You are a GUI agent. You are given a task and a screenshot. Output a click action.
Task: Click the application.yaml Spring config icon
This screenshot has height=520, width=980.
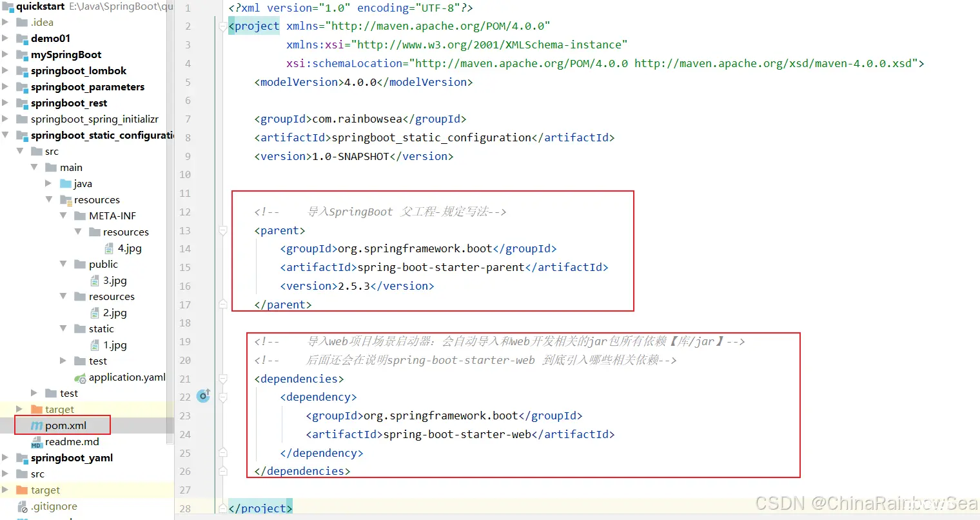coord(80,378)
